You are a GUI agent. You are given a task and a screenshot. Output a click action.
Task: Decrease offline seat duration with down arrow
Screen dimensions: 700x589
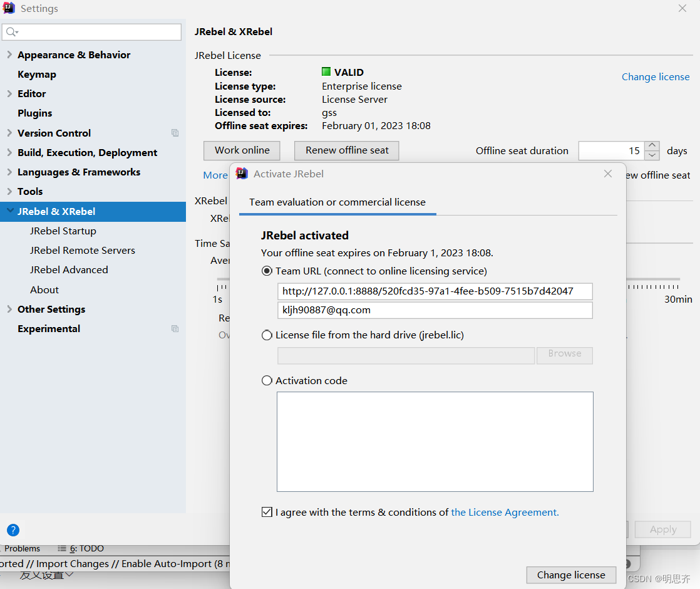(x=652, y=155)
